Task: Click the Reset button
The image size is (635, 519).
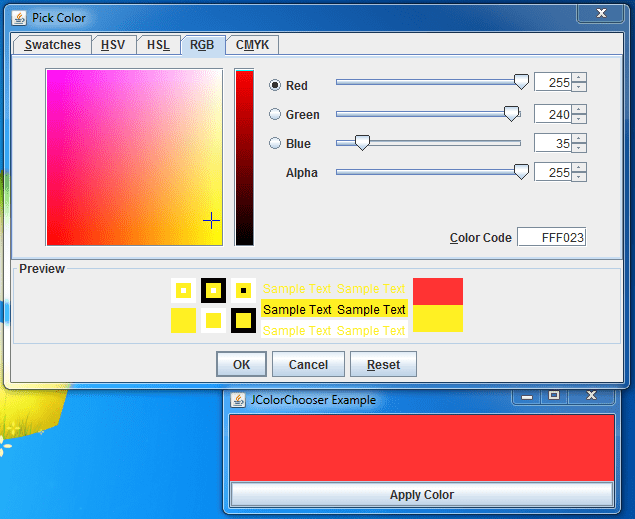Action: [383, 365]
